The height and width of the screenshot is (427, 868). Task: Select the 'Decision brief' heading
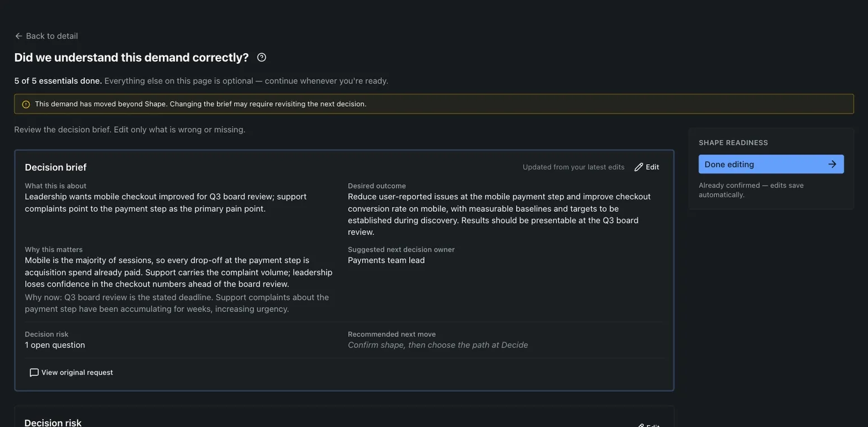(x=56, y=168)
